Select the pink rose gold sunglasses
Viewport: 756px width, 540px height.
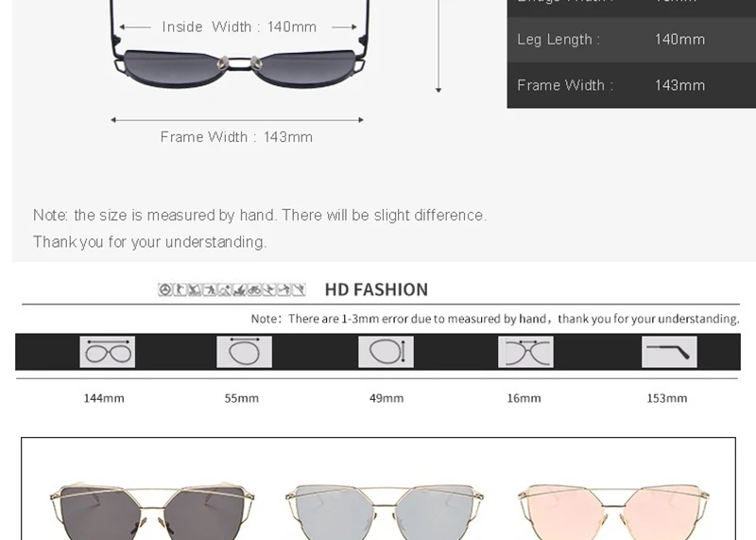tap(613, 512)
